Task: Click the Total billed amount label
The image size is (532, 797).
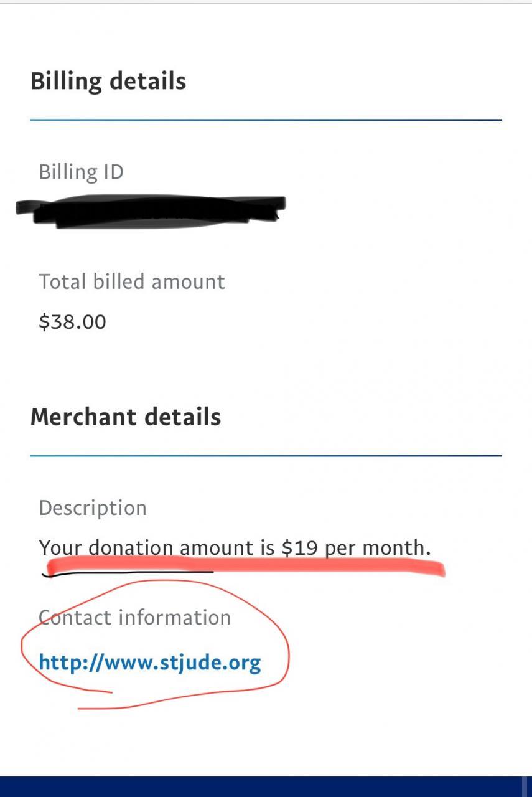Action: pyautogui.click(x=132, y=281)
